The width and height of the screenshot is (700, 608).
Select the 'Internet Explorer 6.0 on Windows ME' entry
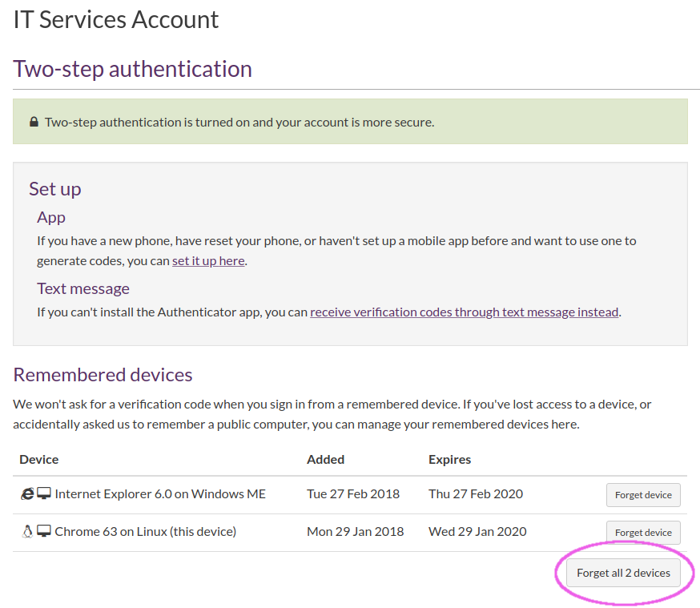[x=160, y=494]
